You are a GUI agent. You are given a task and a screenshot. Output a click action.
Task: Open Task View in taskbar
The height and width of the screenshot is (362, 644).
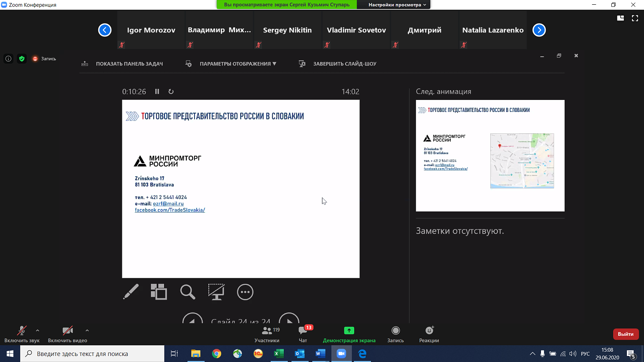[x=174, y=354]
